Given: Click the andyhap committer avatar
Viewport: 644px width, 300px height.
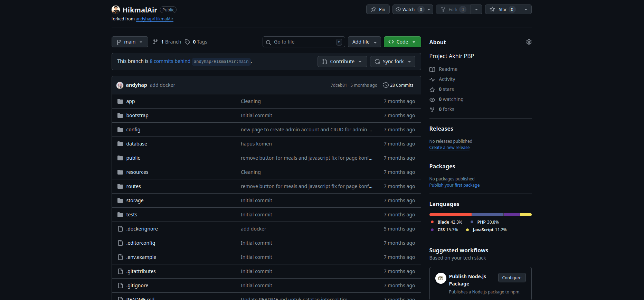Looking at the screenshot, I should (120, 85).
